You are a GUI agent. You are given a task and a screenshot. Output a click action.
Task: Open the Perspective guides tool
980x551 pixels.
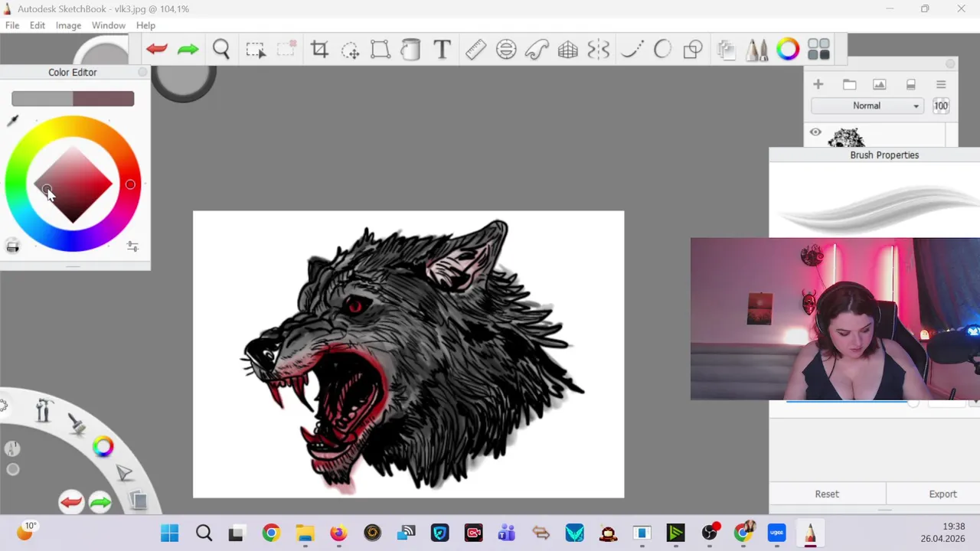[x=568, y=50]
